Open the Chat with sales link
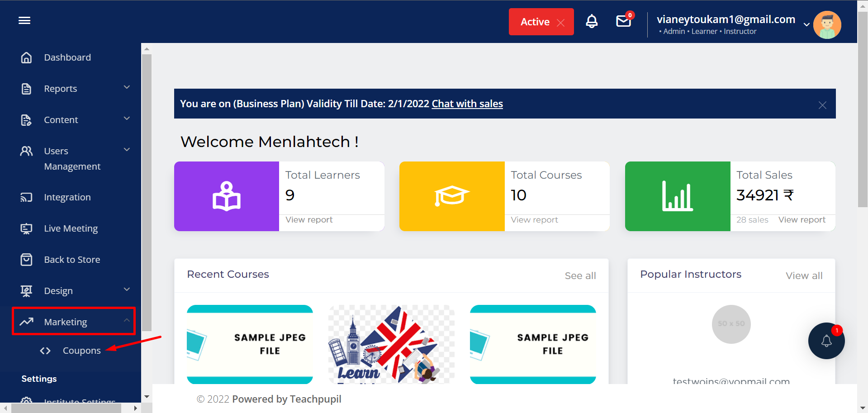The image size is (868, 413). tap(467, 104)
